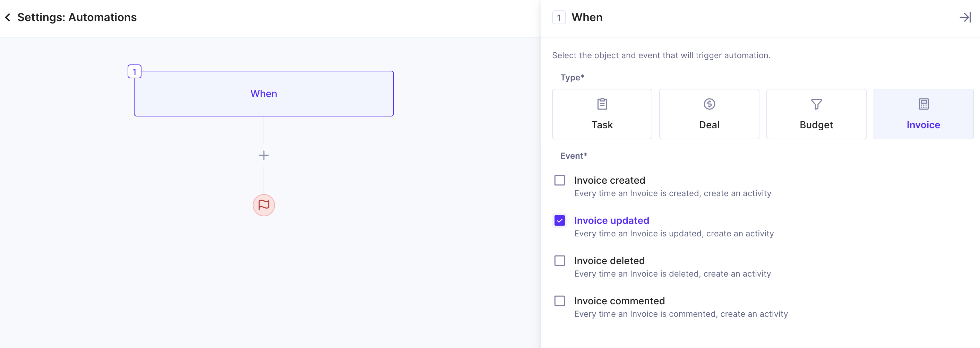Click 'Select the object and event' instruction text

661,55
